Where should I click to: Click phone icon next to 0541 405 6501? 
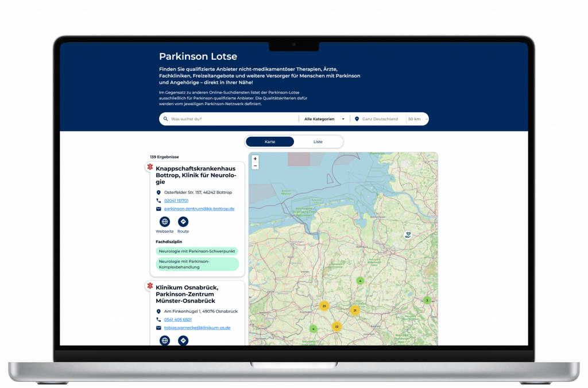click(x=158, y=320)
